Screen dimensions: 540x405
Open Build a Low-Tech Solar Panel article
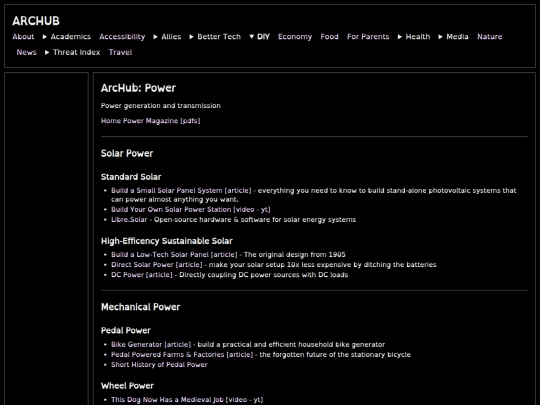(174, 255)
